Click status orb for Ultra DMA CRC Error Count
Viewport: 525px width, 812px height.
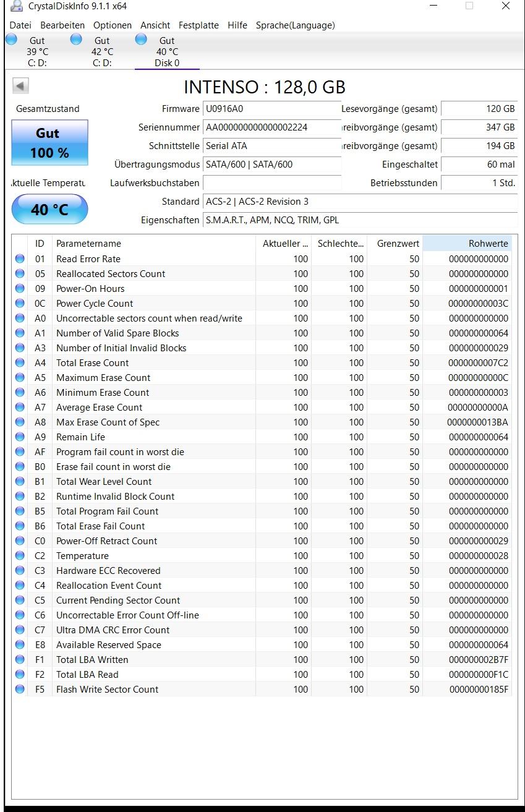pyautogui.click(x=20, y=630)
